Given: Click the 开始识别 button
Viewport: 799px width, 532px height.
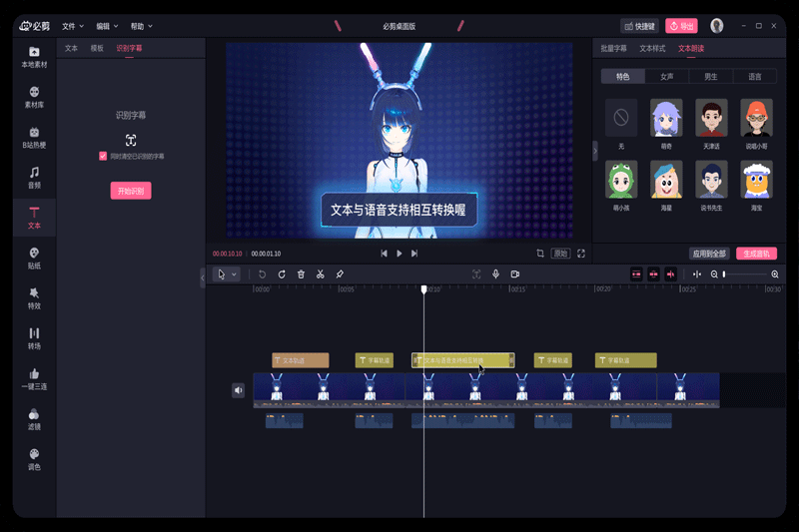Looking at the screenshot, I should pyautogui.click(x=131, y=191).
